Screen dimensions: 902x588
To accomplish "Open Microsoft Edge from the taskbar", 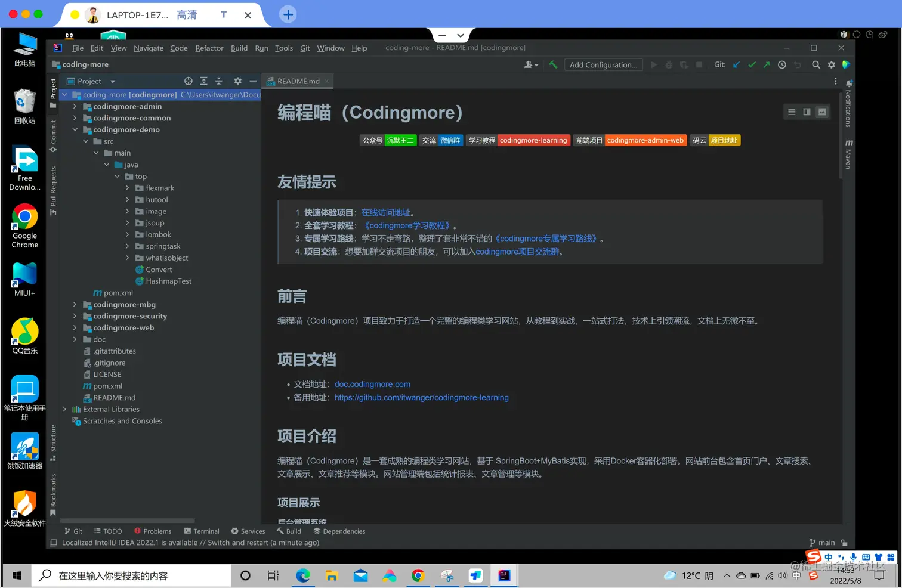I will tap(303, 576).
